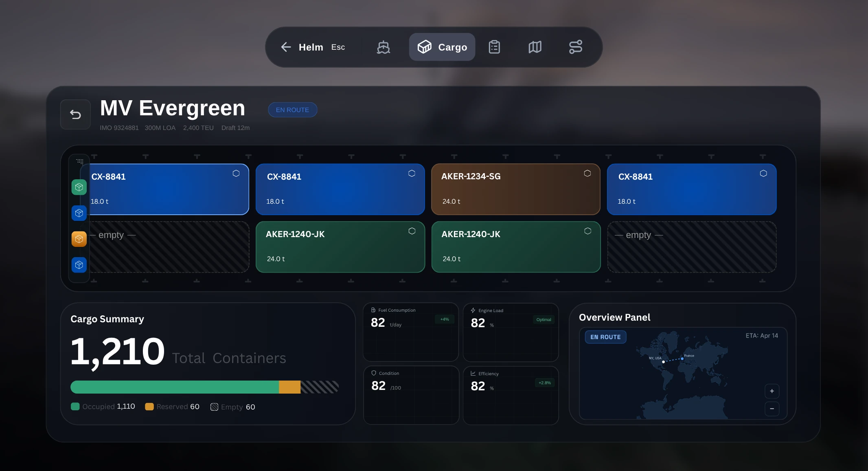Select the green container icon in sidebar
The image size is (868, 471).
[x=79, y=187]
